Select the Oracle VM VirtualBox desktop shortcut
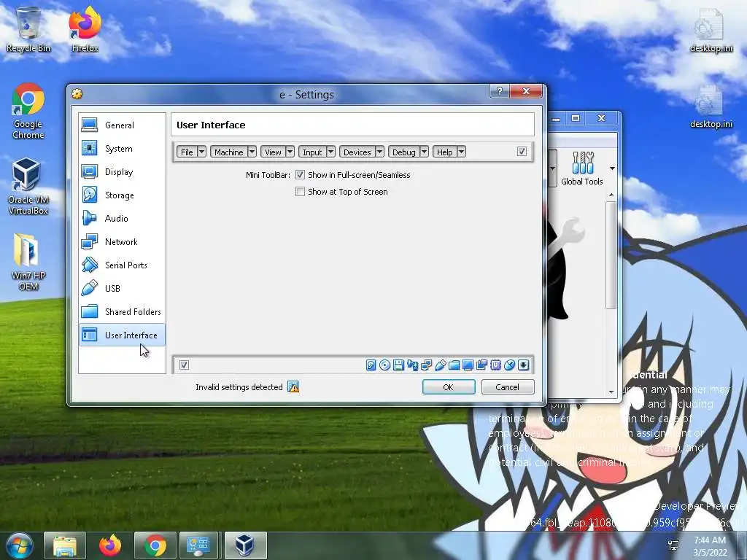Screen dimensions: 747x560 [28, 187]
